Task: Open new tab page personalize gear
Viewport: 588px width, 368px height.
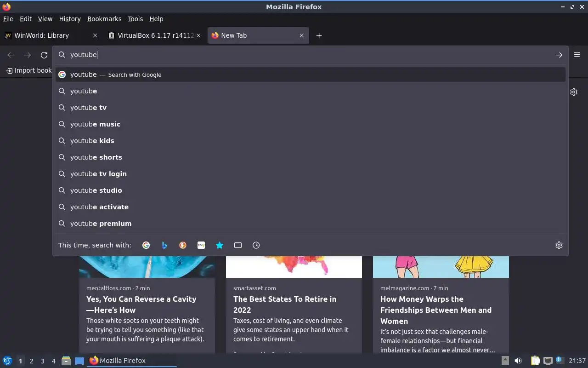Action: pos(574,92)
